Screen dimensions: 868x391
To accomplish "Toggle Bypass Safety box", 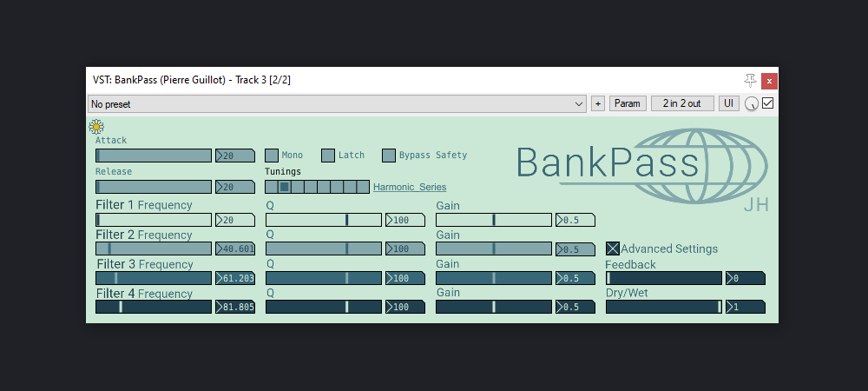I will [389, 155].
